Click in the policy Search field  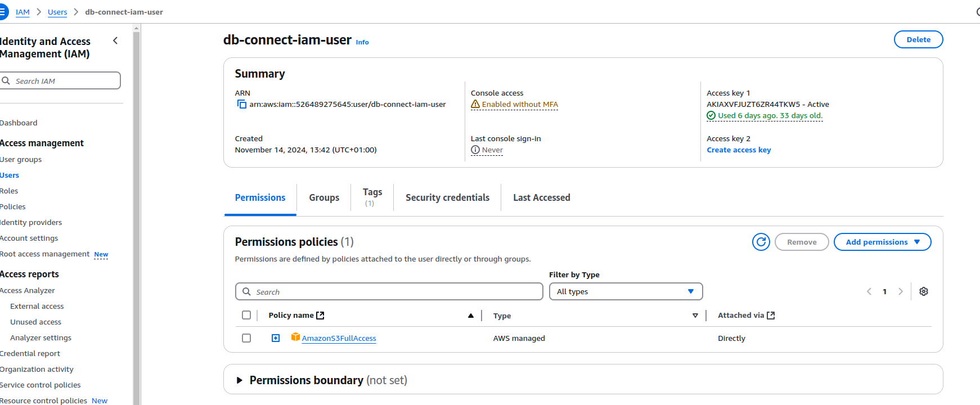[x=389, y=291]
